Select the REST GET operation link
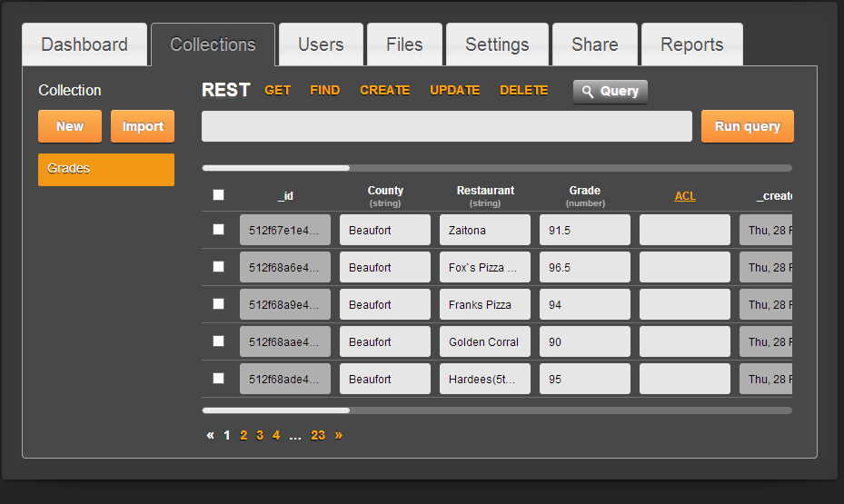The image size is (844, 504). coord(277,91)
